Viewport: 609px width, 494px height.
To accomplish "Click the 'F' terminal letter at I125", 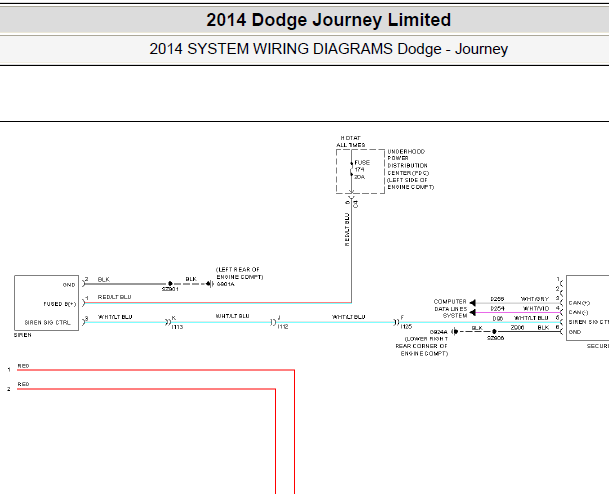I will [402, 317].
